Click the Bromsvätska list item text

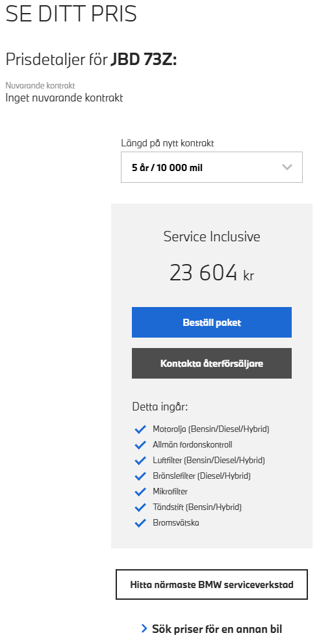pyautogui.click(x=176, y=523)
